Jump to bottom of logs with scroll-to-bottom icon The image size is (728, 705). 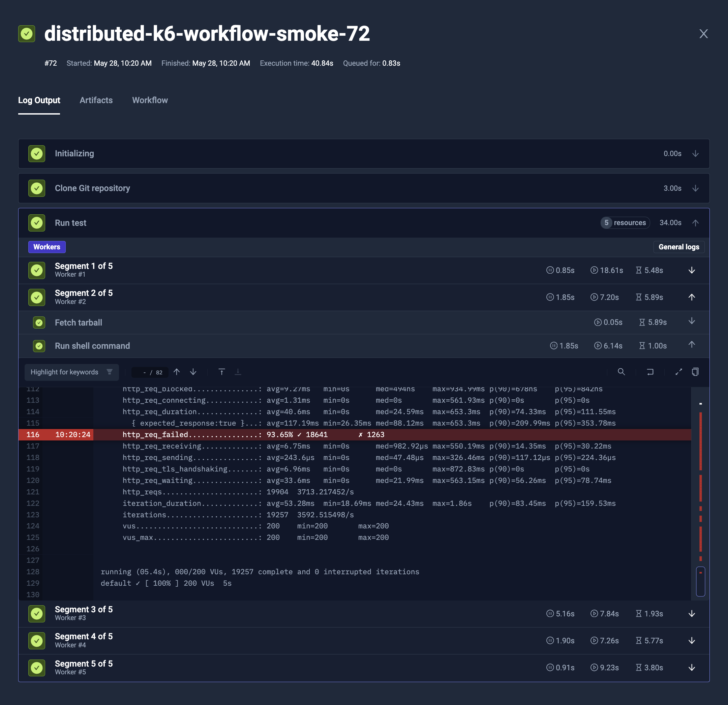click(238, 372)
